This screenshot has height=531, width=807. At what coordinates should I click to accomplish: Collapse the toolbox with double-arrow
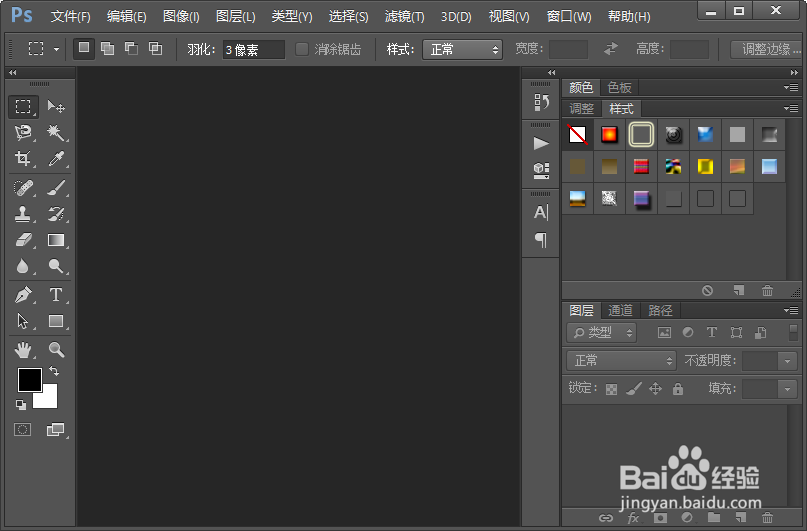tap(13, 73)
